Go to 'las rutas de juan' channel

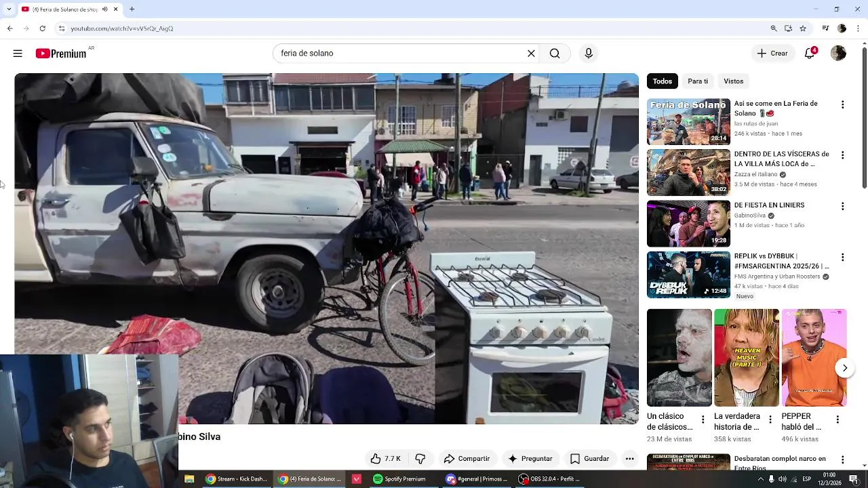[x=756, y=124]
